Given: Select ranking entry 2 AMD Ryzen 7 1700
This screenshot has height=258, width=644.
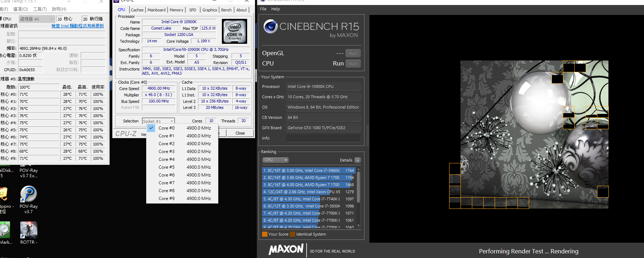Looking at the screenshot, I should (x=309, y=178).
